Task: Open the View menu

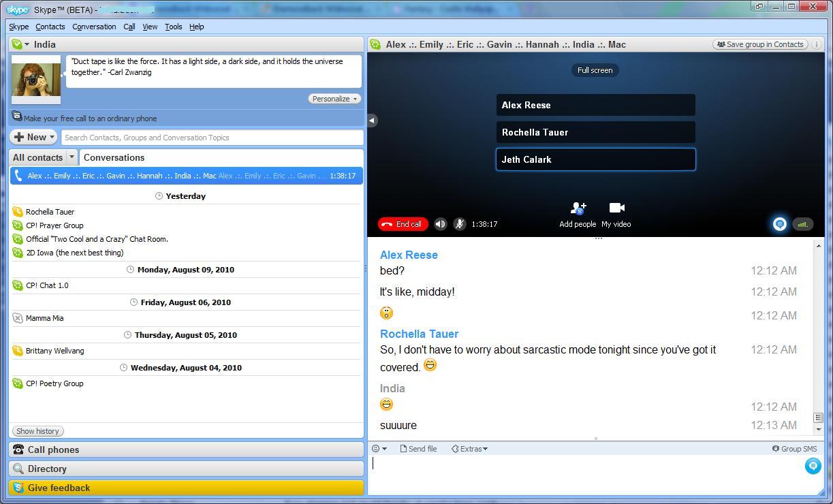Action: tap(150, 27)
